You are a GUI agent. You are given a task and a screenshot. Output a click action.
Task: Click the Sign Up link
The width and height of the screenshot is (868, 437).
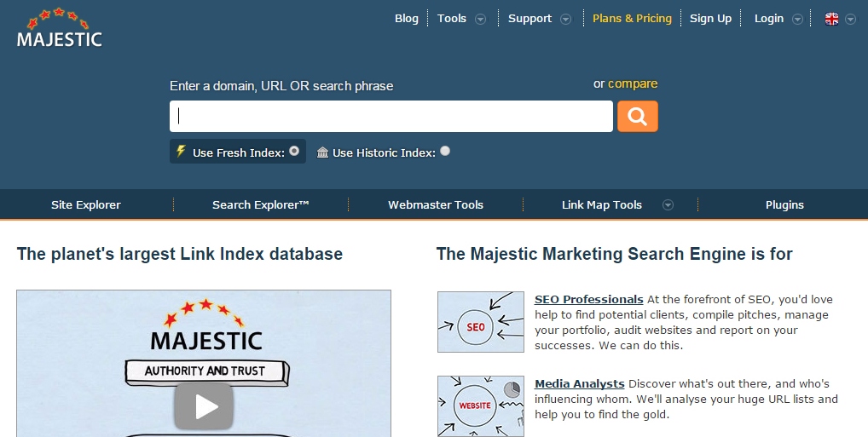tap(711, 18)
